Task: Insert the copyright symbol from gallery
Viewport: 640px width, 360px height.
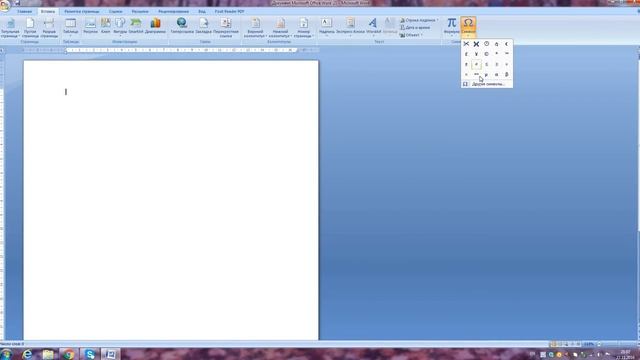Action: pos(487,54)
